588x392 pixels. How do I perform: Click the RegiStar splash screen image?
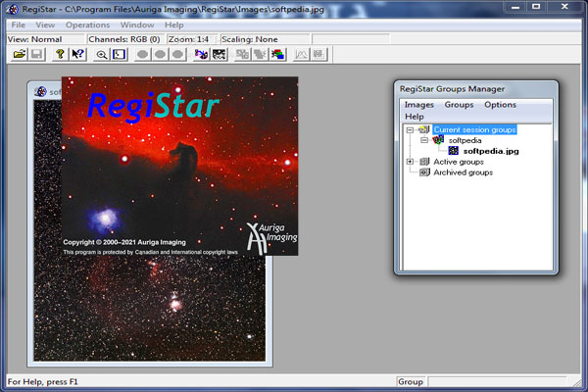179,167
